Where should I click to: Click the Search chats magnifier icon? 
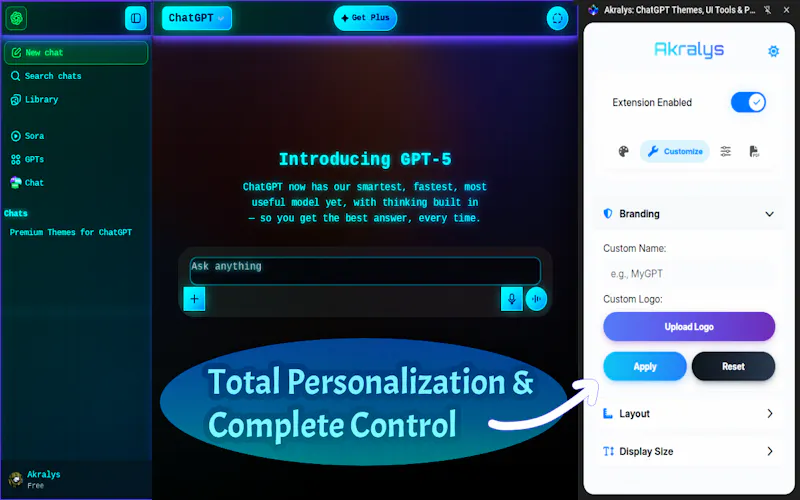click(x=15, y=76)
